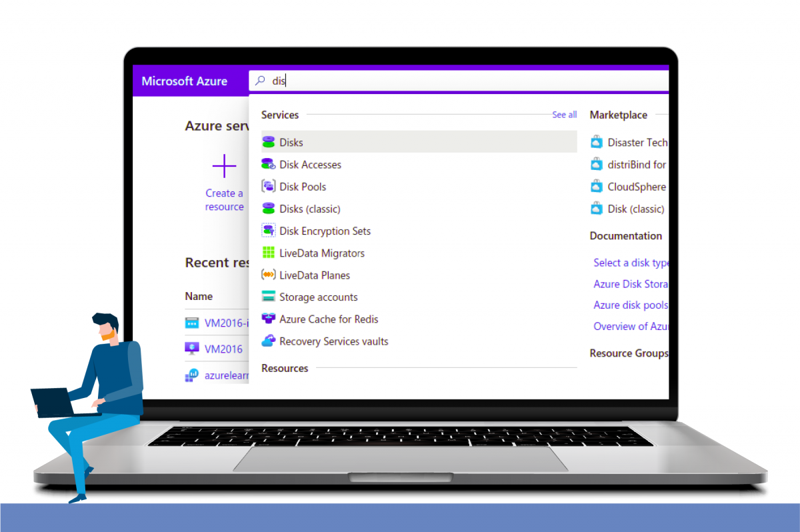Open the Recovery Services vaults icon
The height and width of the screenshot is (532, 800).
click(x=269, y=341)
